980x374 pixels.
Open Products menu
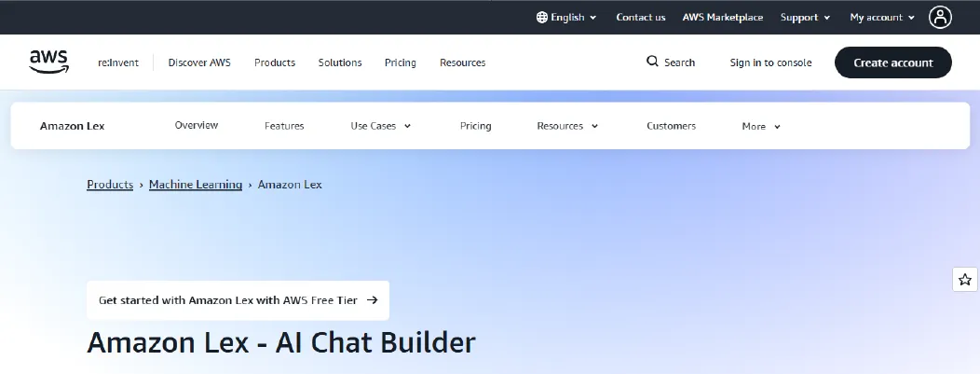(275, 62)
